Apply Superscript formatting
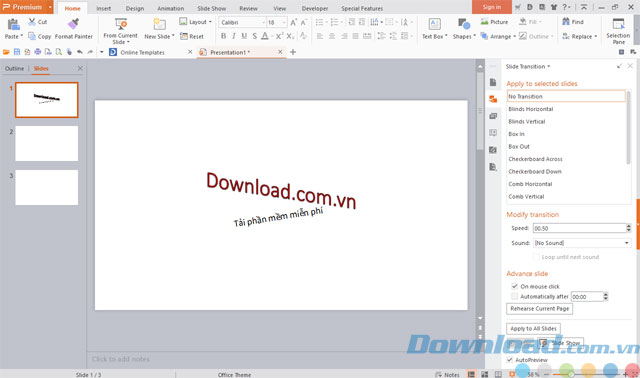 tap(279, 36)
